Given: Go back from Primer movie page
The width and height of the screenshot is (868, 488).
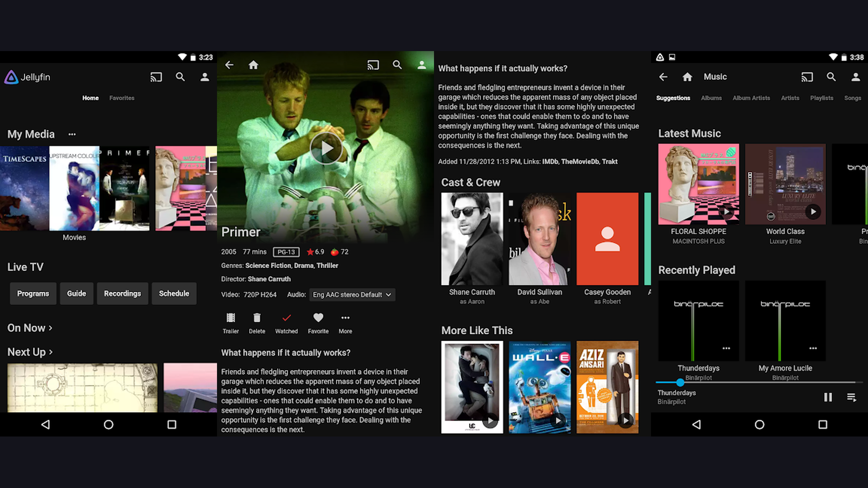Looking at the screenshot, I should [229, 65].
